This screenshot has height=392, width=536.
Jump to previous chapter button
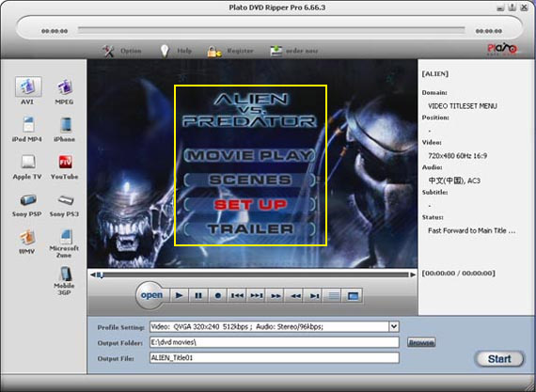pos(237,295)
